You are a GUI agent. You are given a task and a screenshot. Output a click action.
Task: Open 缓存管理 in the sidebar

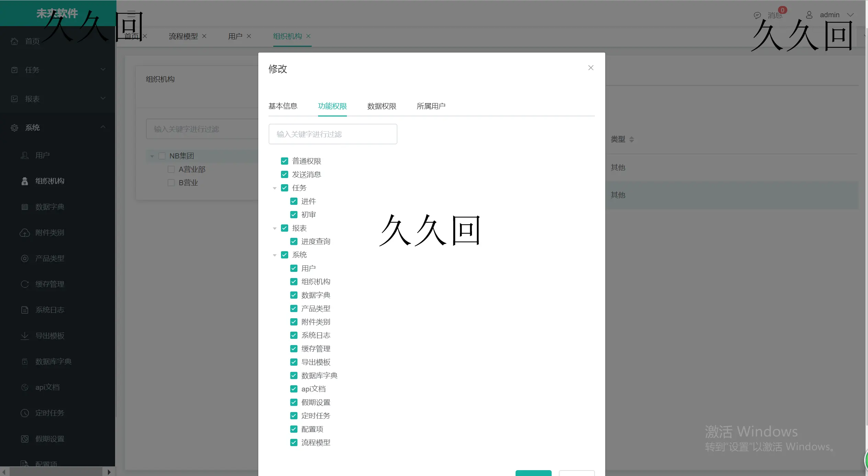click(x=49, y=284)
